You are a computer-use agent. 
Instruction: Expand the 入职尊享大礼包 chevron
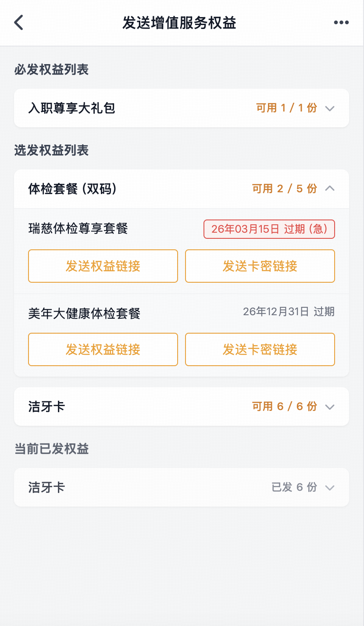(330, 108)
